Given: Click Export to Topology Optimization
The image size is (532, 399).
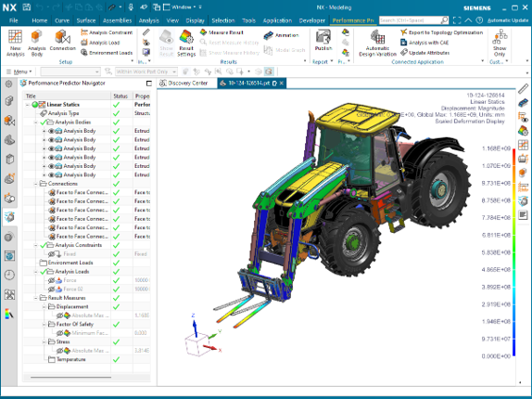Looking at the screenshot, I should tap(441, 32).
